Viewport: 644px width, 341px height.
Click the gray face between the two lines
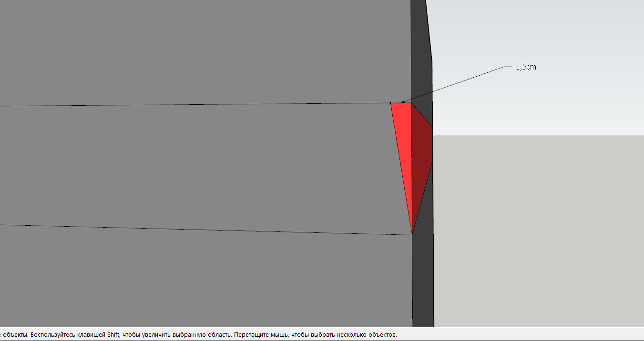[x=200, y=167]
